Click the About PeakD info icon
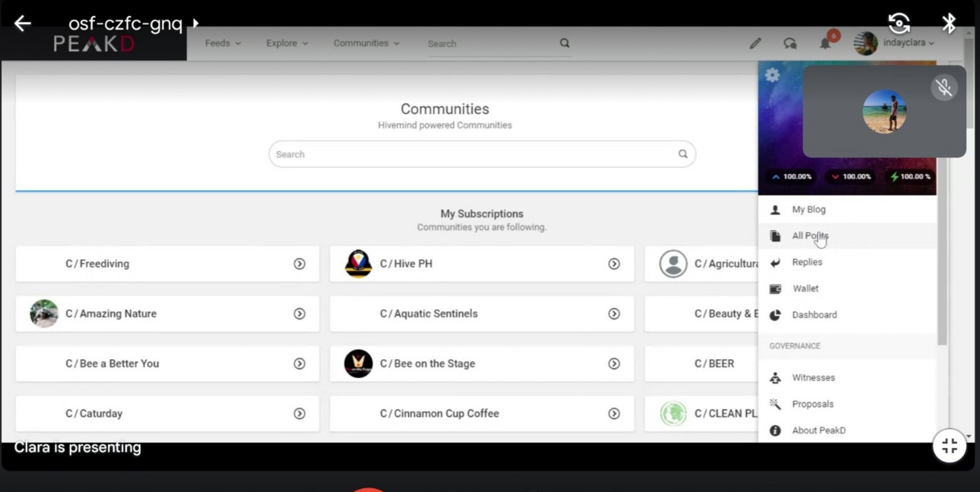The height and width of the screenshot is (492, 980). (775, 430)
